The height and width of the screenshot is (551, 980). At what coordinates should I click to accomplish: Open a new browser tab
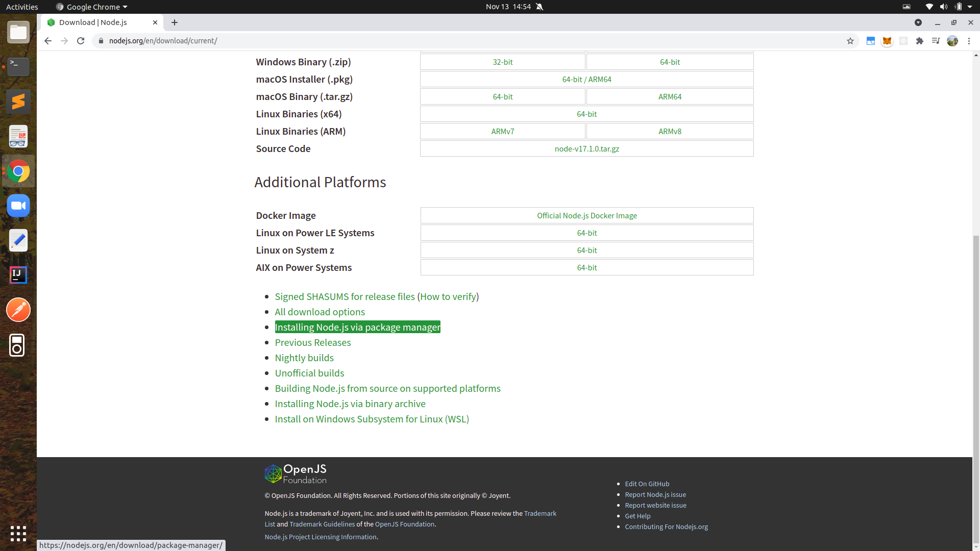[175, 22]
